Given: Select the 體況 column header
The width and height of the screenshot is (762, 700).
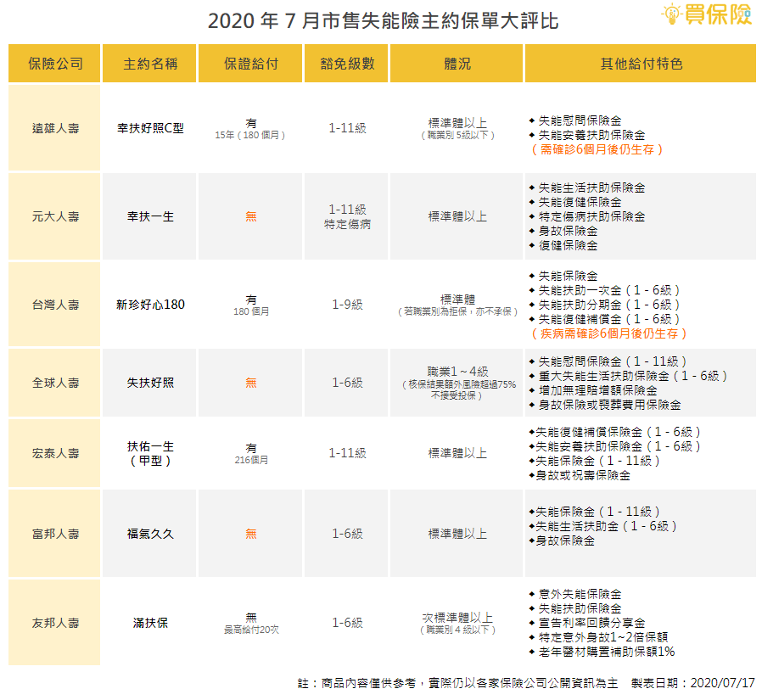Looking at the screenshot, I should 457,63.
